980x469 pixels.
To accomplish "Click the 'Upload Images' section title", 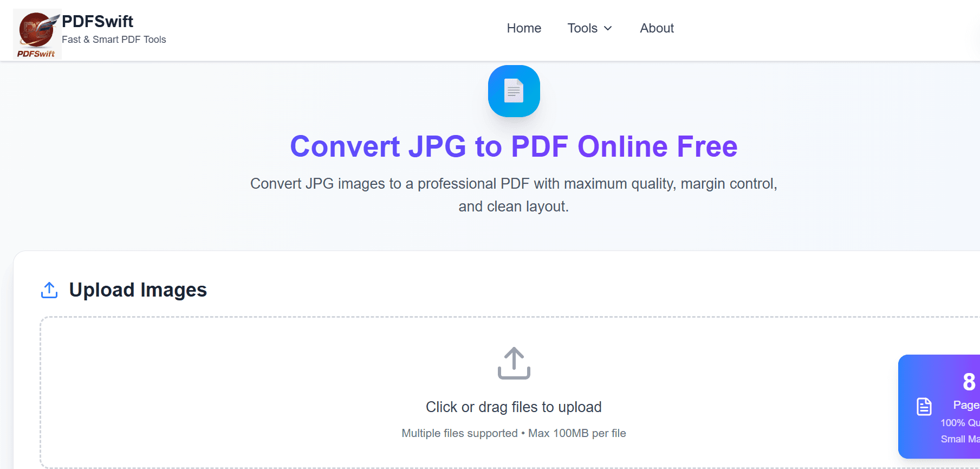I will [x=138, y=290].
